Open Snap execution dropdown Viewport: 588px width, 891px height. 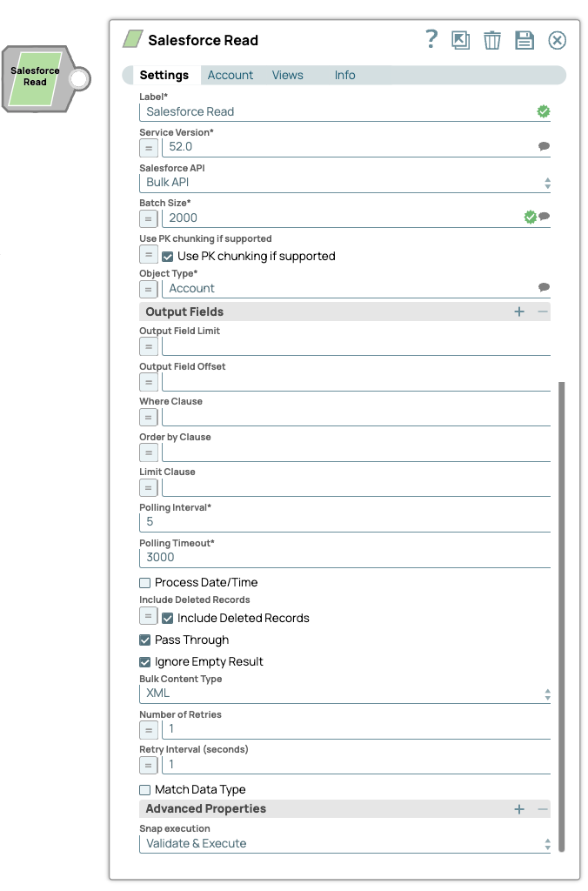[344, 844]
